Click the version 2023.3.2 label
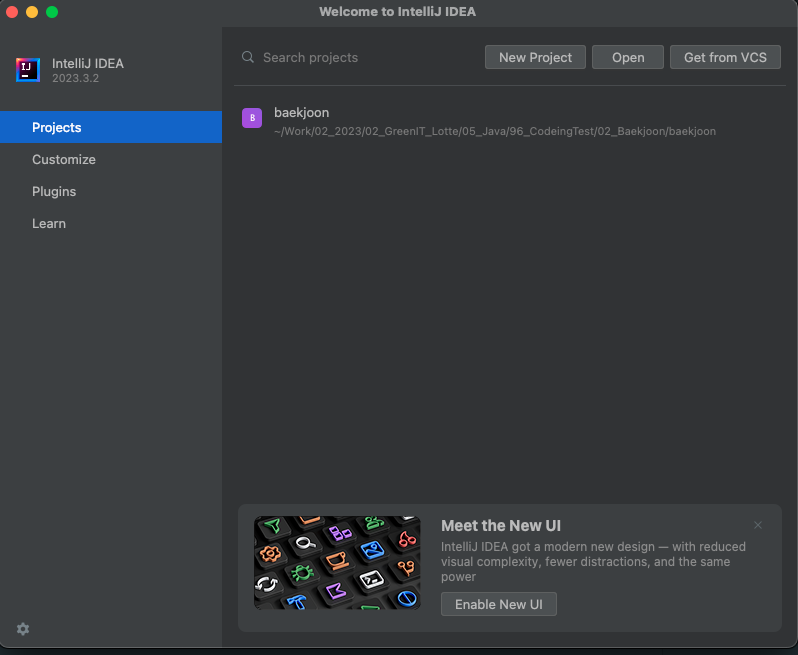Screen dimensions: 798x655 point(75,78)
